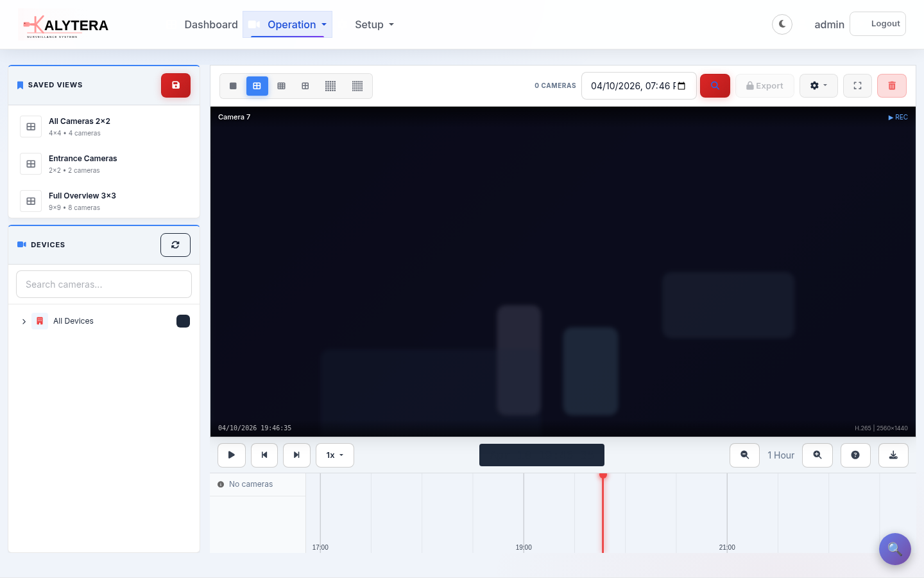Download the recording via export icon

coord(893,455)
